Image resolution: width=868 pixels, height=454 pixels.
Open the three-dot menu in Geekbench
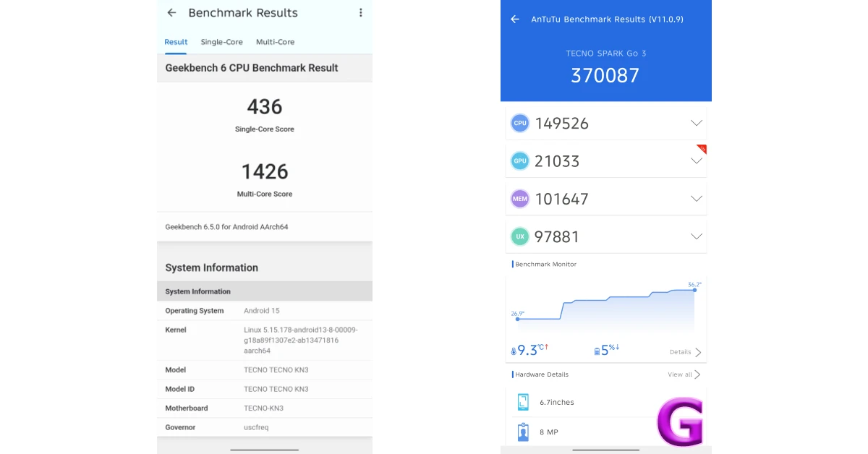pyautogui.click(x=360, y=12)
